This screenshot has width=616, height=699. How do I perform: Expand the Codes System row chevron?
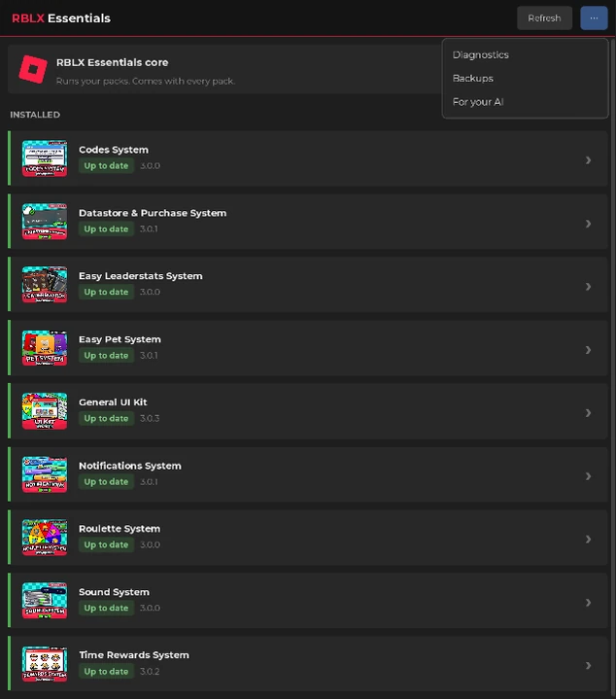tap(589, 160)
